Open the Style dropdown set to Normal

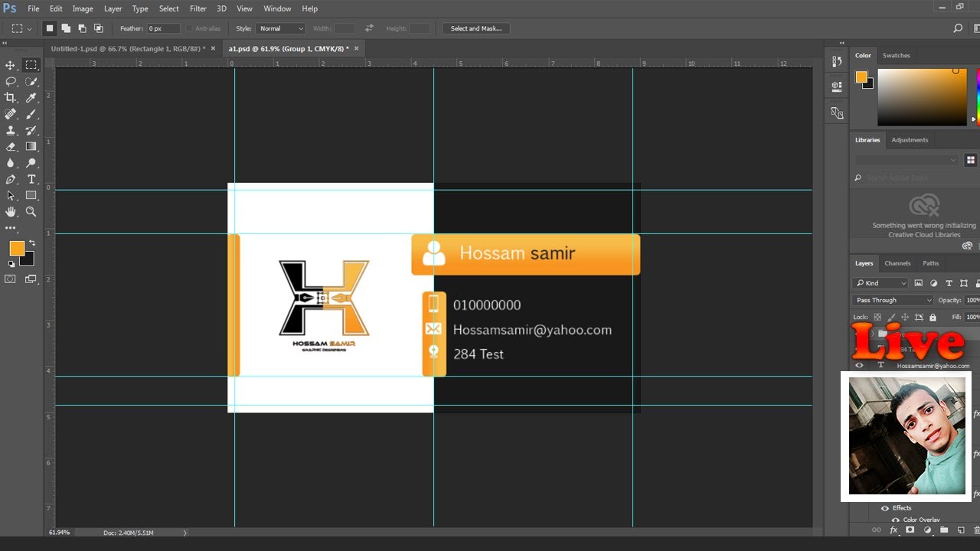281,28
